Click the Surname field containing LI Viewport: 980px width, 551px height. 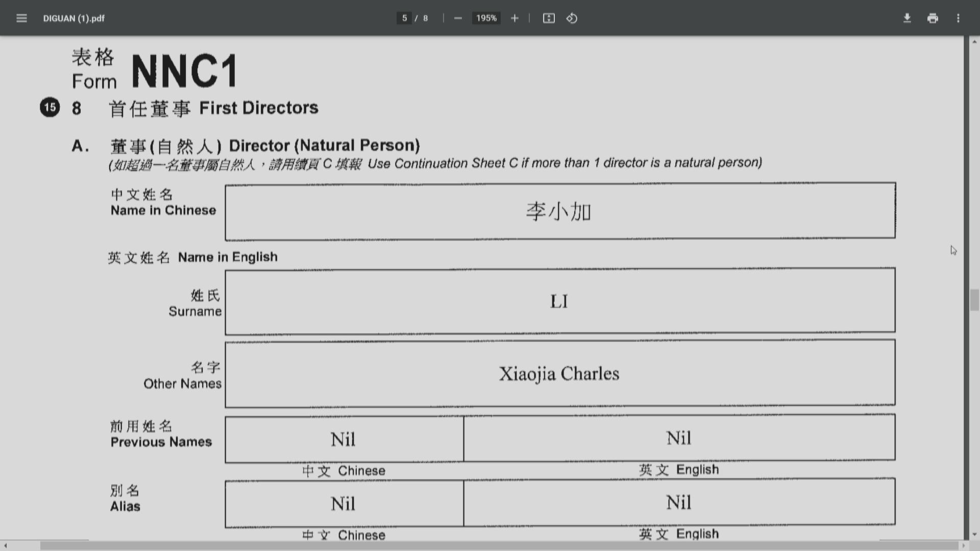tap(560, 301)
